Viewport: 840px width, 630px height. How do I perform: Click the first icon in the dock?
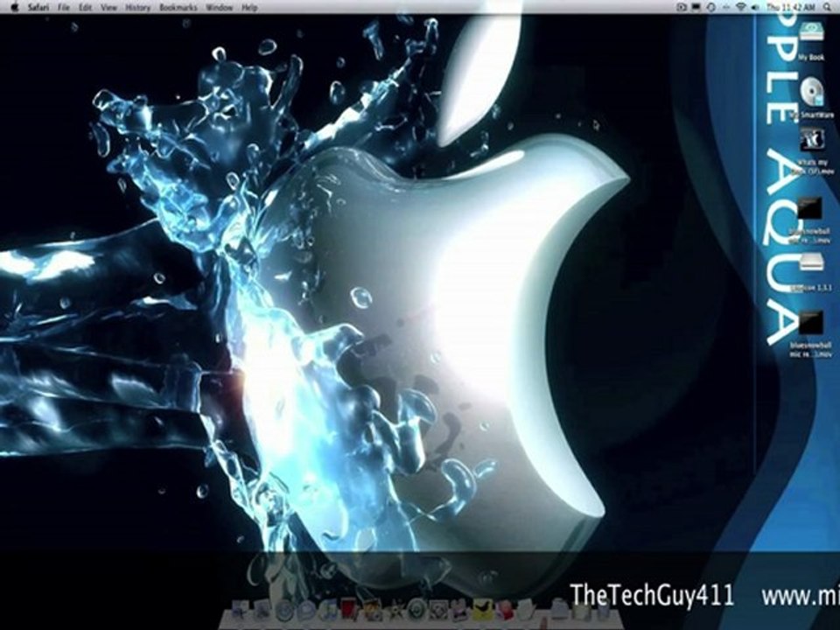(x=241, y=610)
